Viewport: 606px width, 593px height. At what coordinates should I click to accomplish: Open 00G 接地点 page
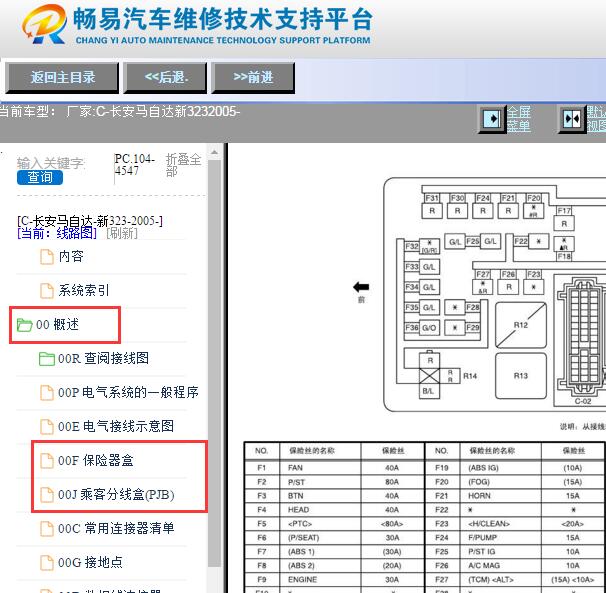(x=90, y=562)
